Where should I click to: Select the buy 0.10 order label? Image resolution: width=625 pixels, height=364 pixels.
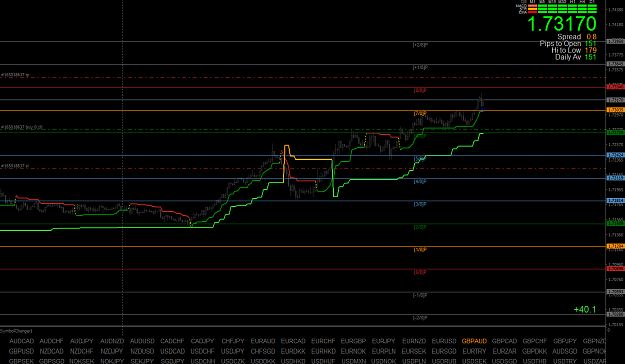(22, 127)
